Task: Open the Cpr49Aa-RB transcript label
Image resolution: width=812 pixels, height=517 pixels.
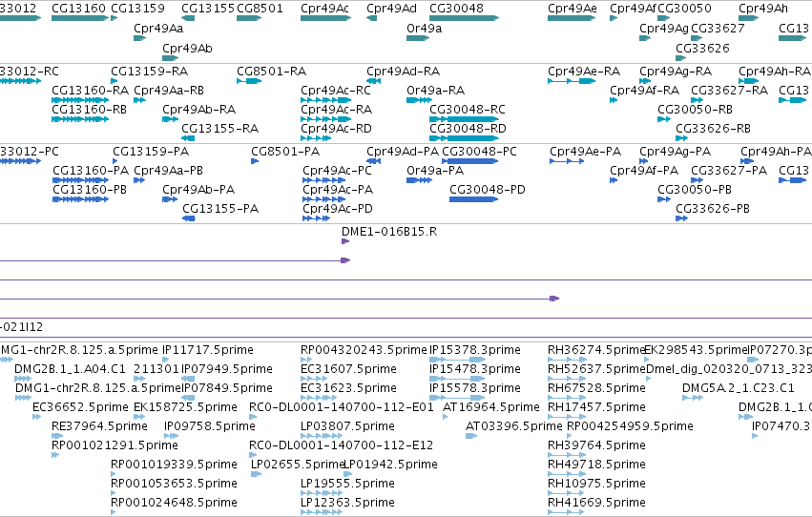Action: coord(169,90)
